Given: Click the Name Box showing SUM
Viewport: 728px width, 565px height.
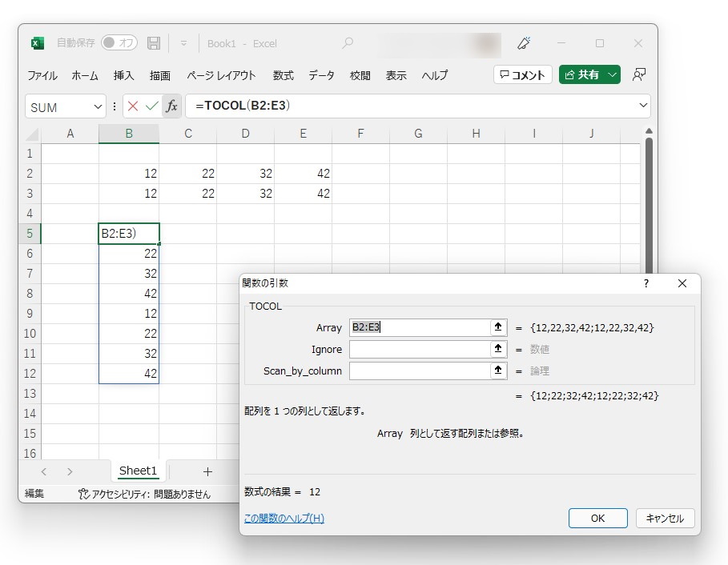Looking at the screenshot, I should pos(58,107).
